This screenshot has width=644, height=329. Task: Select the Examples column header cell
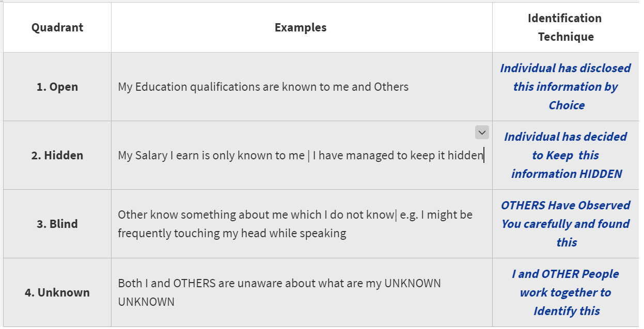[301, 27]
